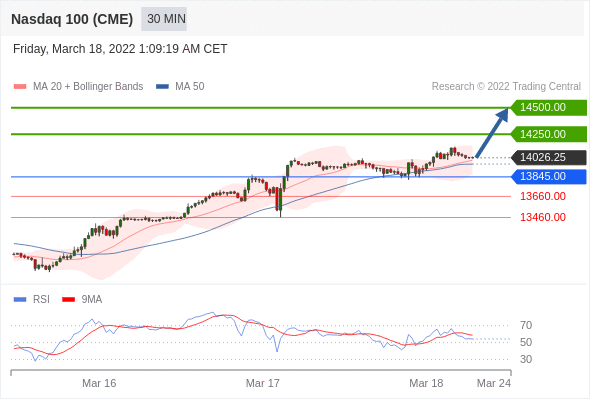Click the Mar 17 date axis label
Image resolution: width=590 pixels, height=400 pixels.
point(263,383)
